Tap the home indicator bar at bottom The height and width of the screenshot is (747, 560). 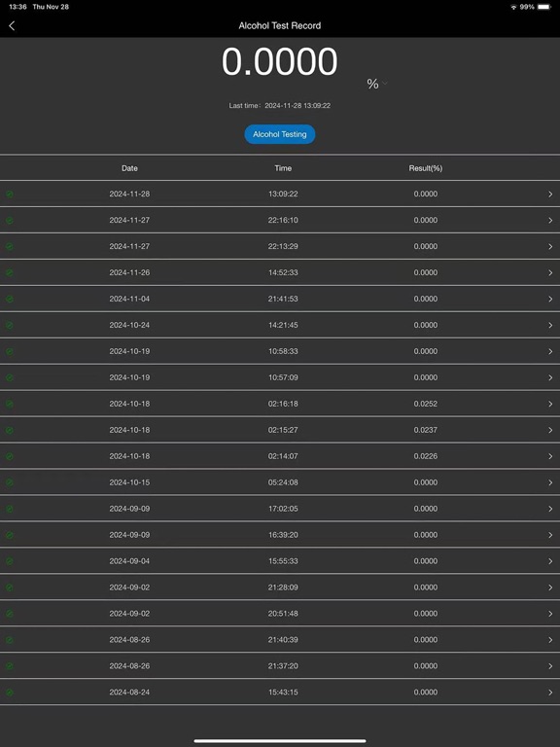coord(280,741)
